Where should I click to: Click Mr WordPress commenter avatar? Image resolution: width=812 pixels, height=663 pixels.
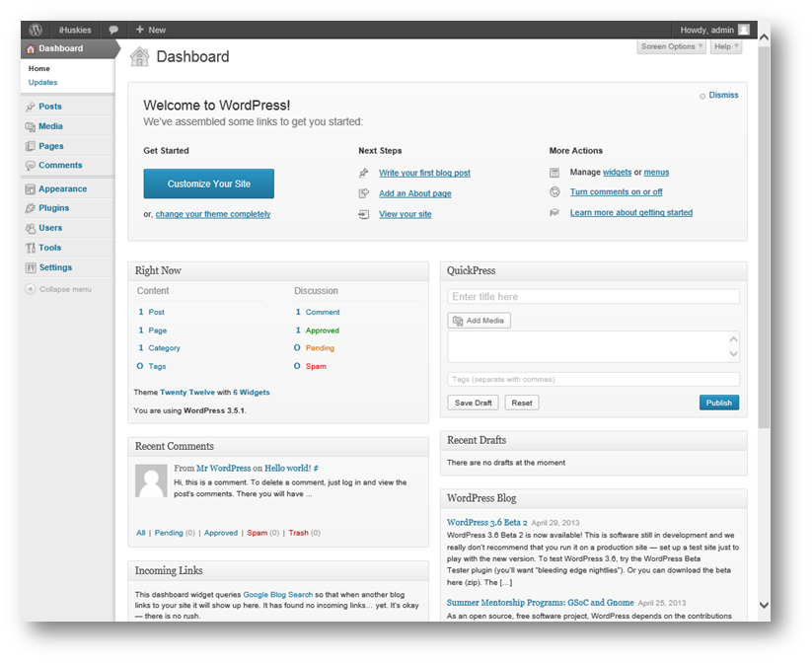point(151,480)
